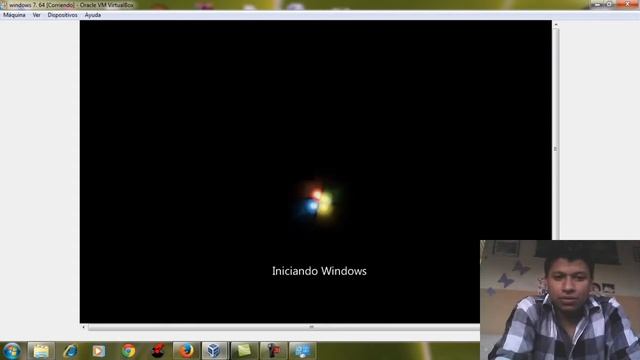Viewport: 640px width, 360px height.
Task: Close the VirtualBox window
Action: click(x=628, y=4)
